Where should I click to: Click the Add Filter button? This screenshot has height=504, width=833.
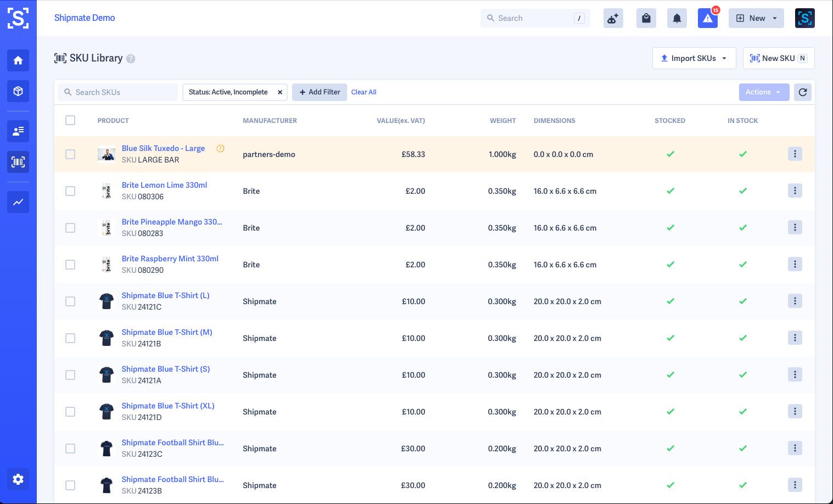[x=320, y=92]
